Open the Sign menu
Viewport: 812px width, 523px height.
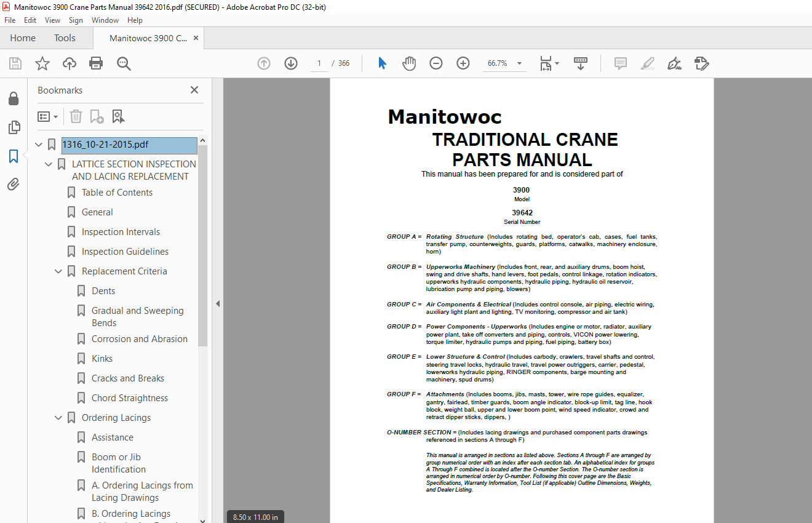point(76,20)
